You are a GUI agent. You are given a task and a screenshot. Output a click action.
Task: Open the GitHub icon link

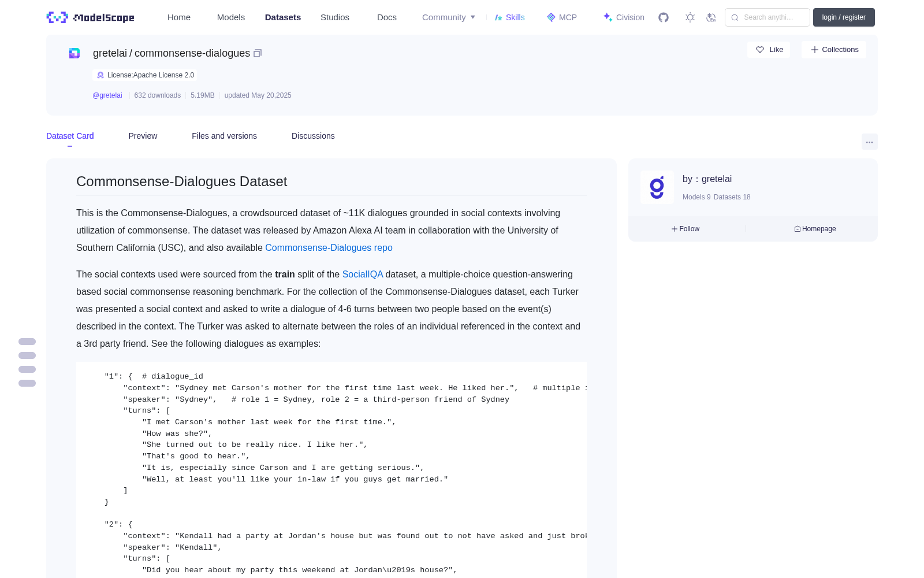coord(664,17)
